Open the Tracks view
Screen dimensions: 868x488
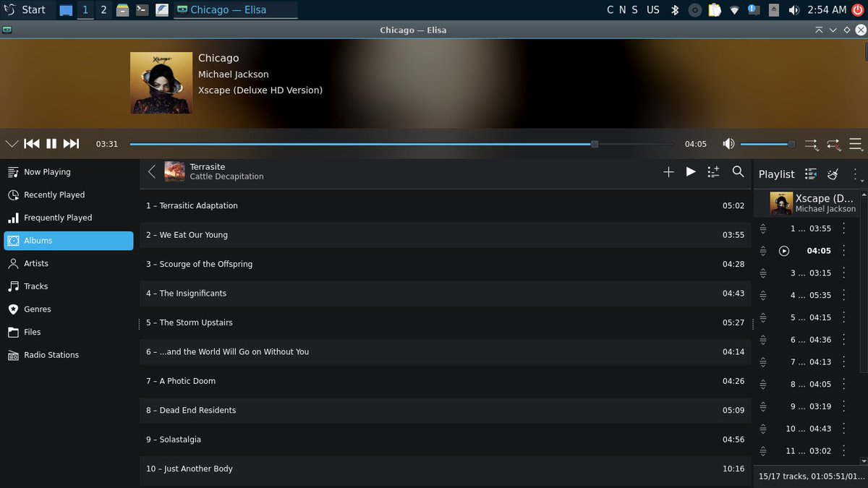coord(68,286)
